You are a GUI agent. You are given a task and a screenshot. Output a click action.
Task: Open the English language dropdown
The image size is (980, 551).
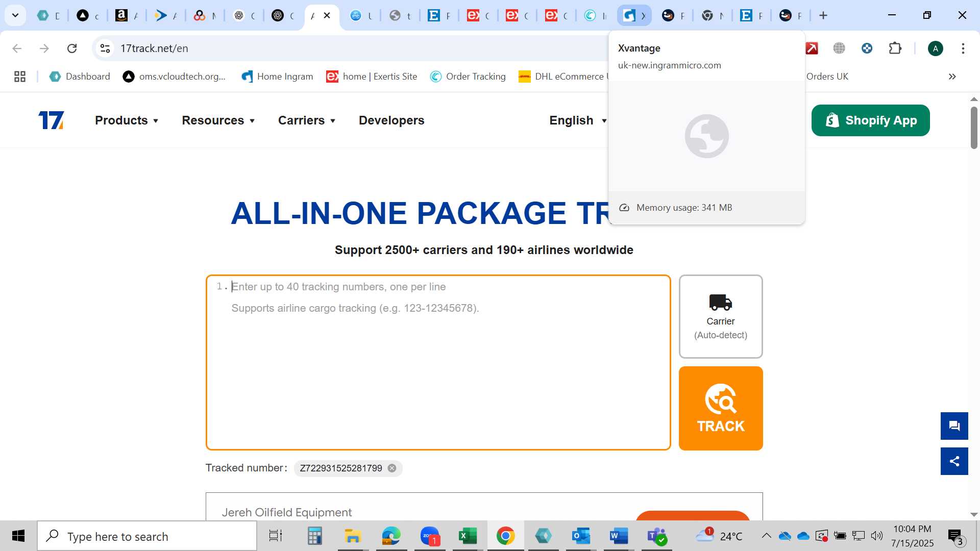tap(578, 120)
